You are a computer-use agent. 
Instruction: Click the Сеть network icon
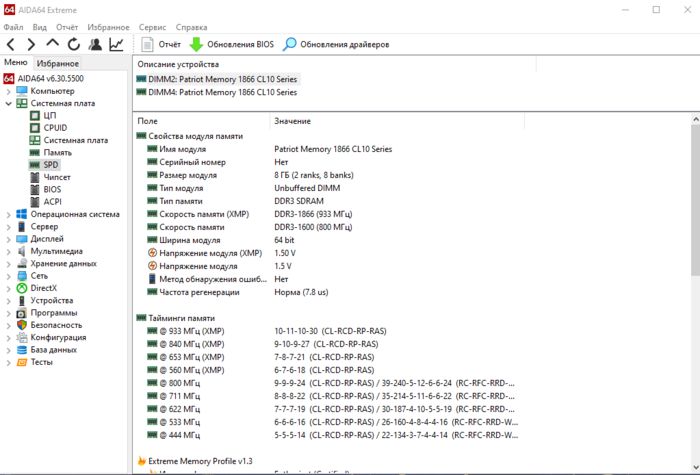tap(21, 276)
